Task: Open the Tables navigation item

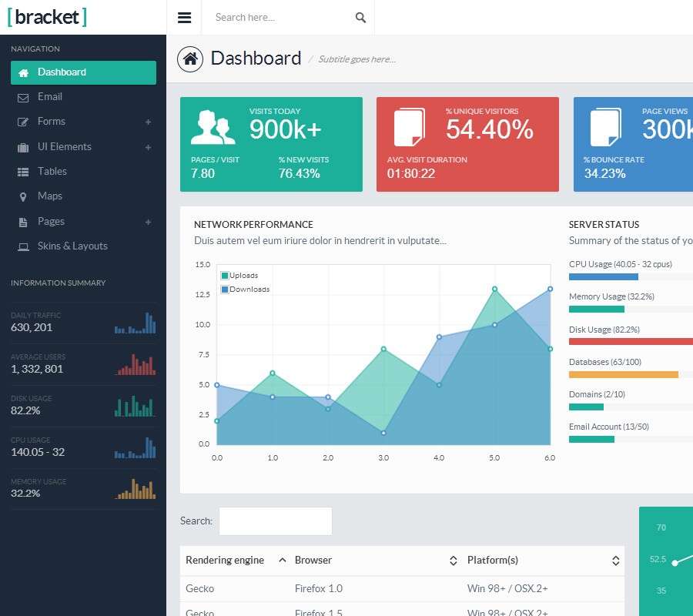Action: [x=83, y=172]
